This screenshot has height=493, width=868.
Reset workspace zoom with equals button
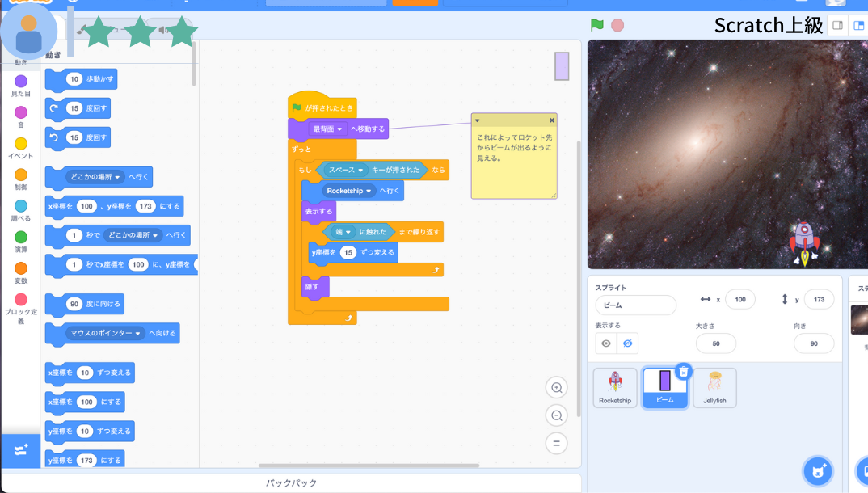pos(556,443)
